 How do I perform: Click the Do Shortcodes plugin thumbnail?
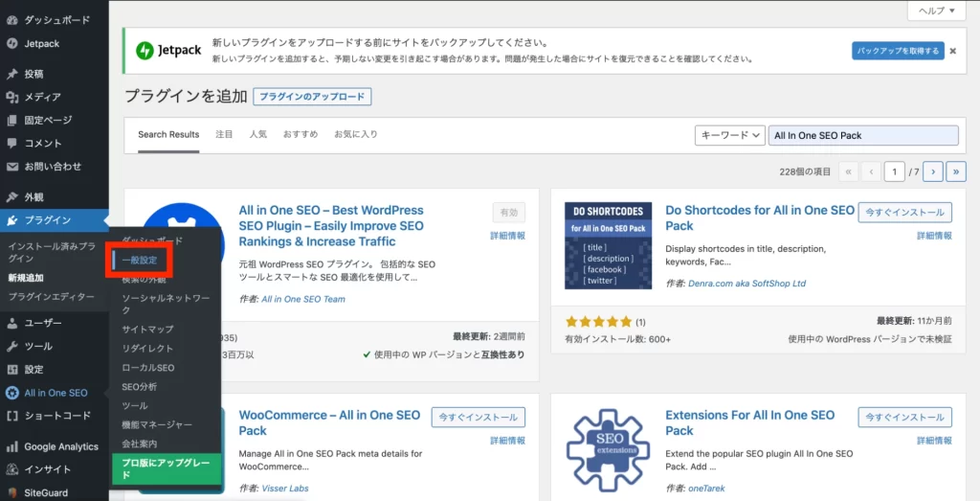pyautogui.click(x=608, y=247)
